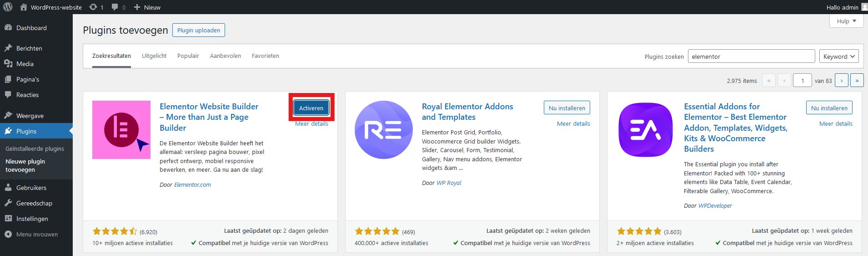Image resolution: width=868 pixels, height=256 pixels.
Task: Open comments bubble in admin bar
Action: pyautogui.click(x=115, y=7)
